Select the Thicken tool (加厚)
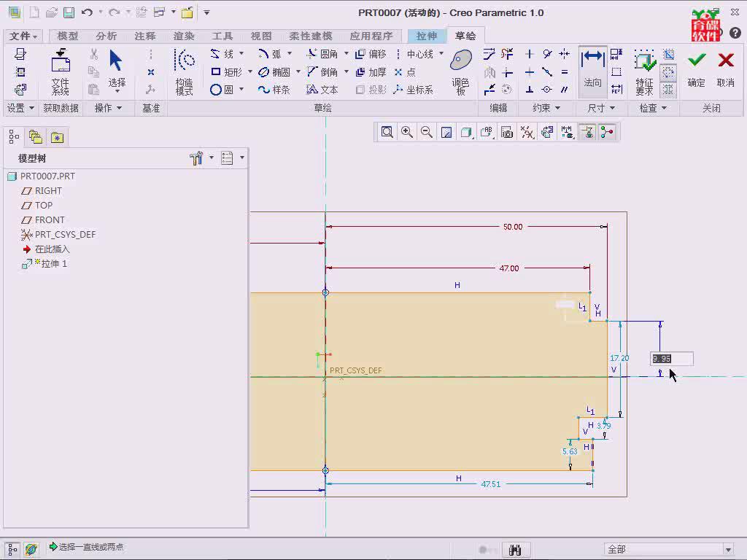 coord(371,72)
